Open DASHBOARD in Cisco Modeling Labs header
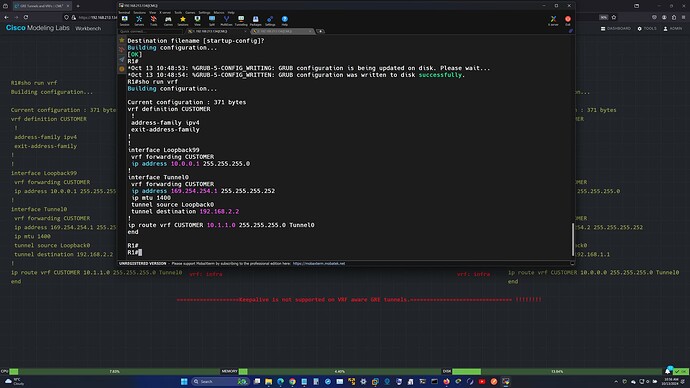 point(616,29)
